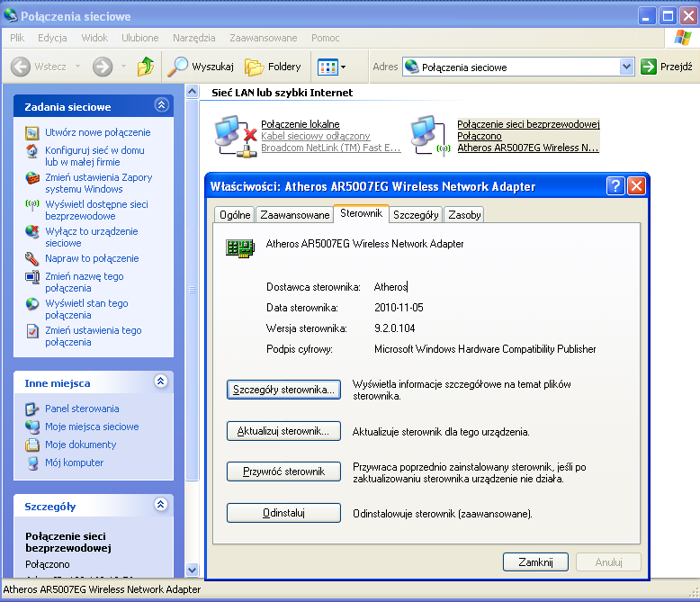The width and height of the screenshot is (700, 602).
Task: Click the Moje miejsca sieciowe icon
Action: tap(32, 427)
